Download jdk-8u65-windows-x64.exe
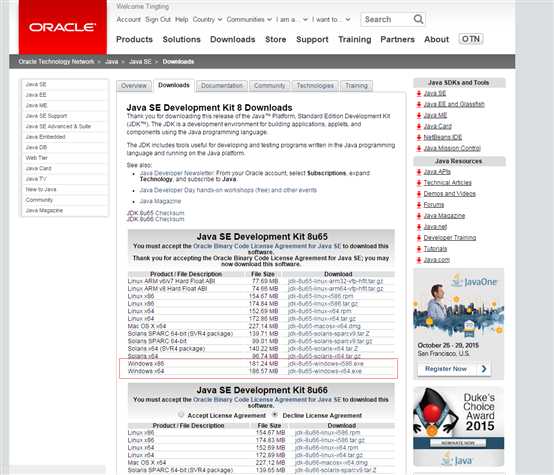The width and height of the screenshot is (554, 475). tap(325, 371)
